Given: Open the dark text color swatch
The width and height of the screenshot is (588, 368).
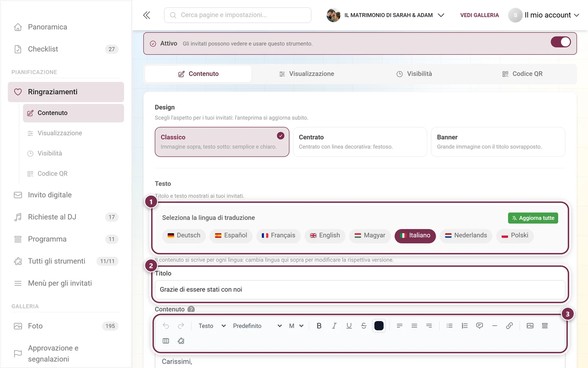Looking at the screenshot, I should tap(379, 326).
